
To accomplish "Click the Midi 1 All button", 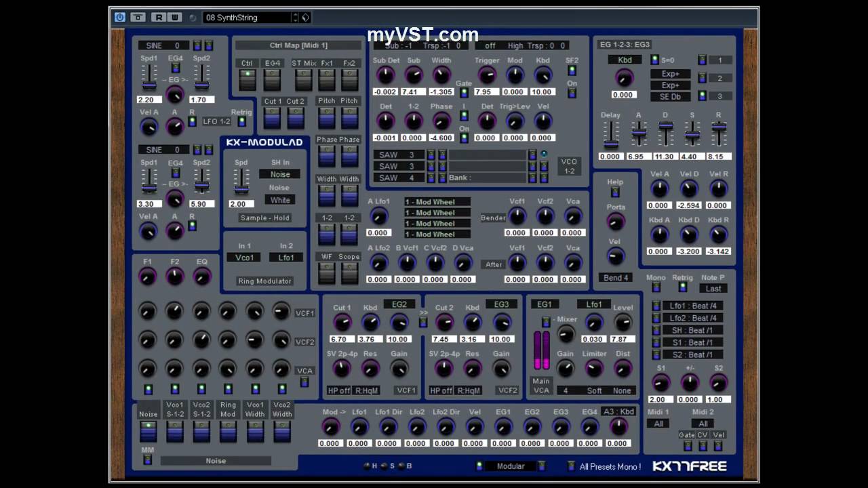I will (658, 424).
